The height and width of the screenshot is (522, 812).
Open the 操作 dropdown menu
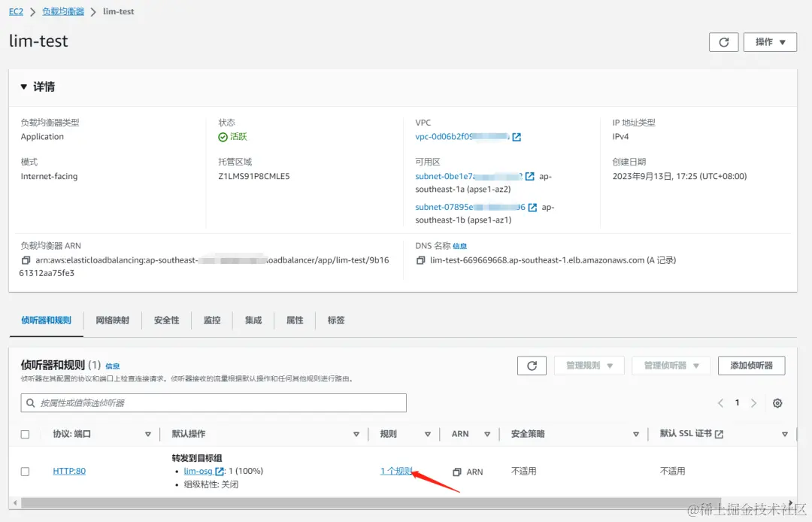[770, 42]
